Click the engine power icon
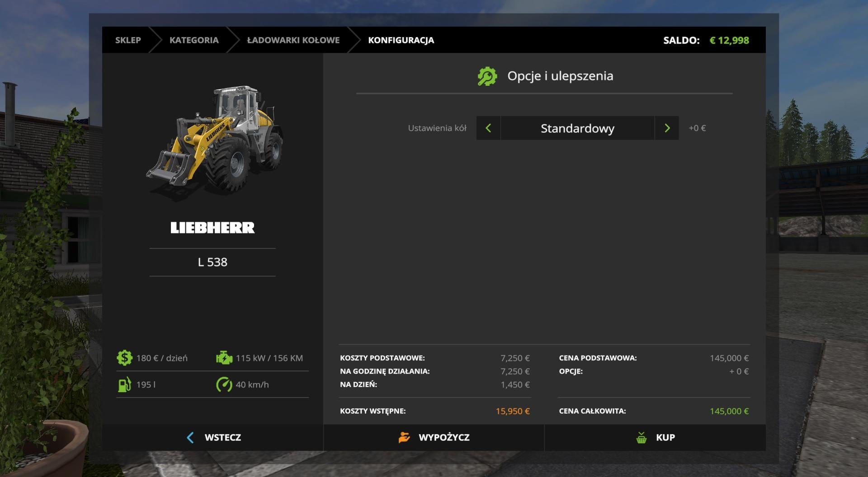 224,358
